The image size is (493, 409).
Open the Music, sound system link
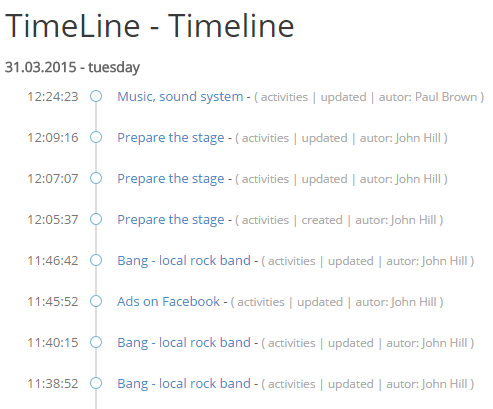(x=180, y=97)
